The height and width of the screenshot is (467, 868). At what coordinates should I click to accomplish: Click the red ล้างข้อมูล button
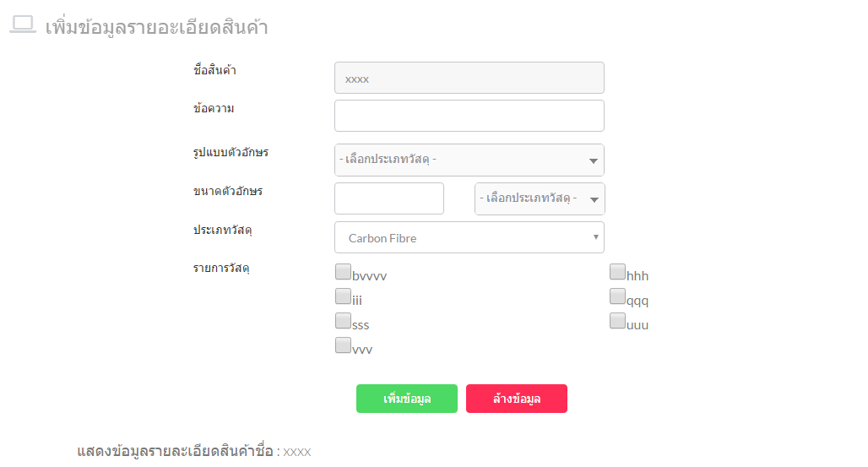(517, 399)
